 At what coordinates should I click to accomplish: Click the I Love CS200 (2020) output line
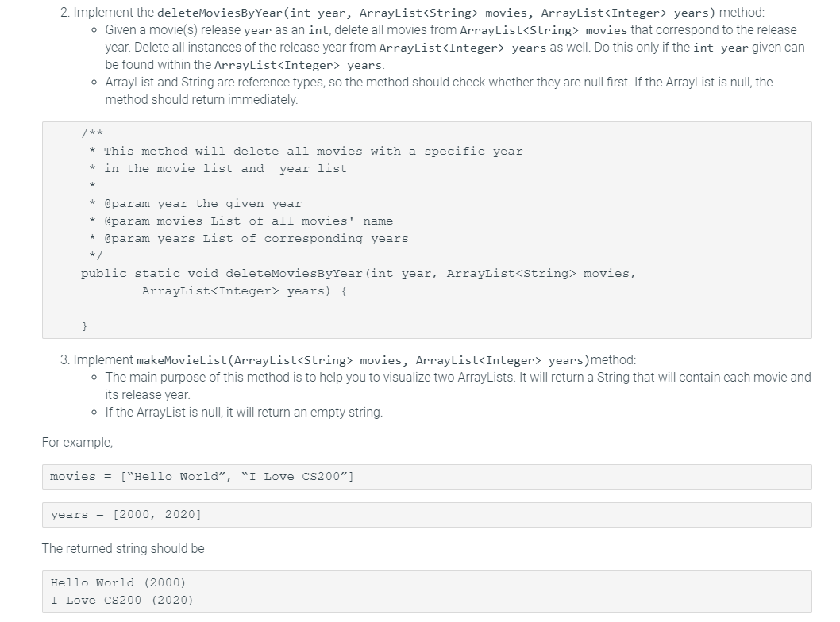(x=121, y=601)
